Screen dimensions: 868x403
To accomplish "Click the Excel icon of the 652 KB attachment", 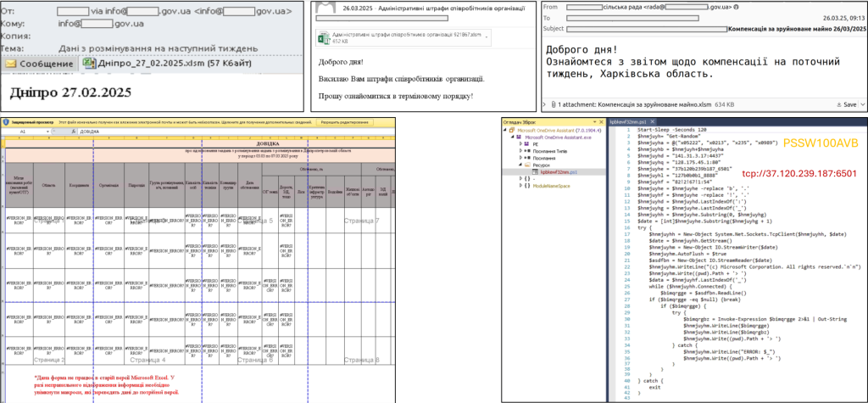I will (x=323, y=37).
